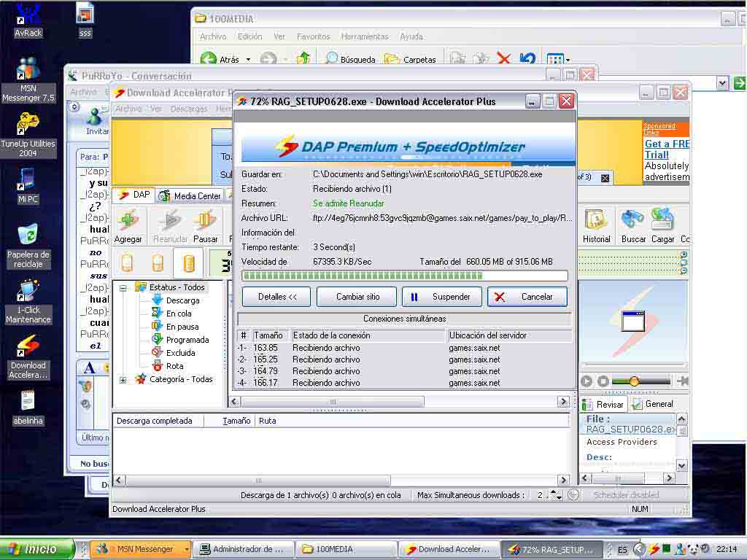Play the media preview in DAP

[x=587, y=381]
